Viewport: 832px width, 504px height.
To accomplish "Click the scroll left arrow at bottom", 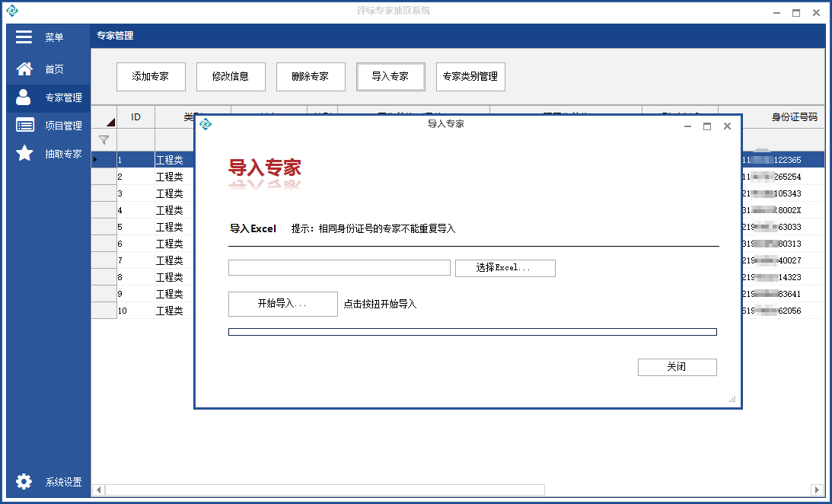I will coord(99,490).
